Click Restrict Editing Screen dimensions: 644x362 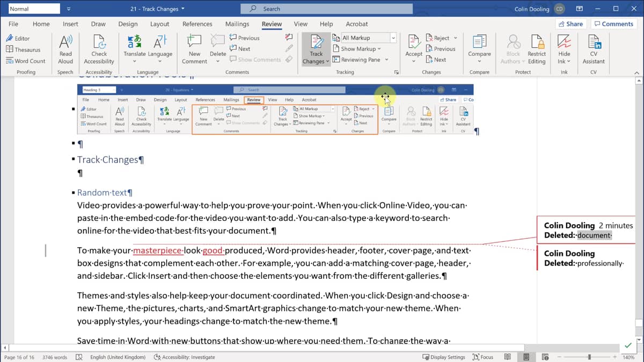tap(537, 49)
